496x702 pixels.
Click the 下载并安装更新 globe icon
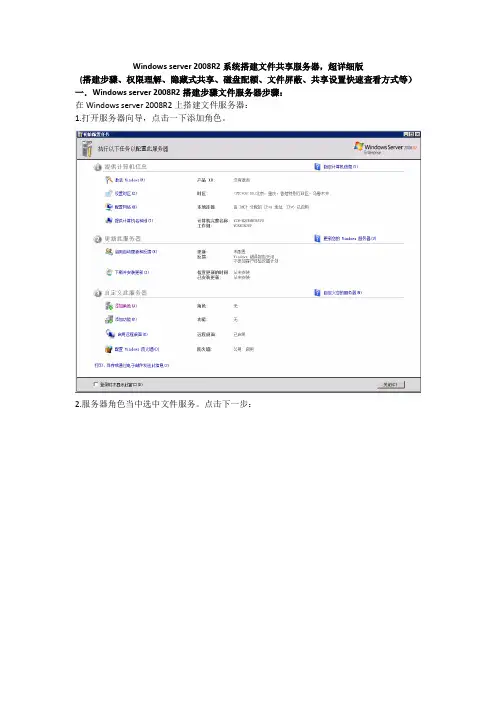[x=109, y=272]
